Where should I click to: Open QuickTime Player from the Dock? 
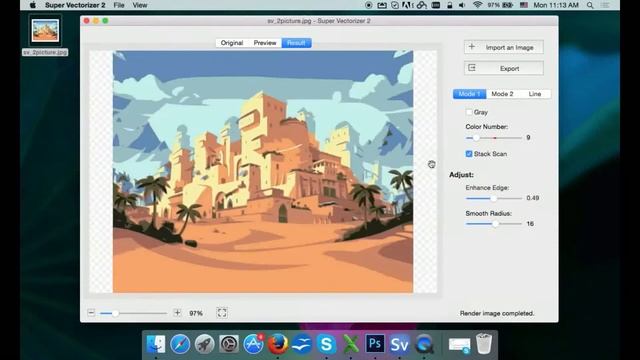(x=424, y=344)
